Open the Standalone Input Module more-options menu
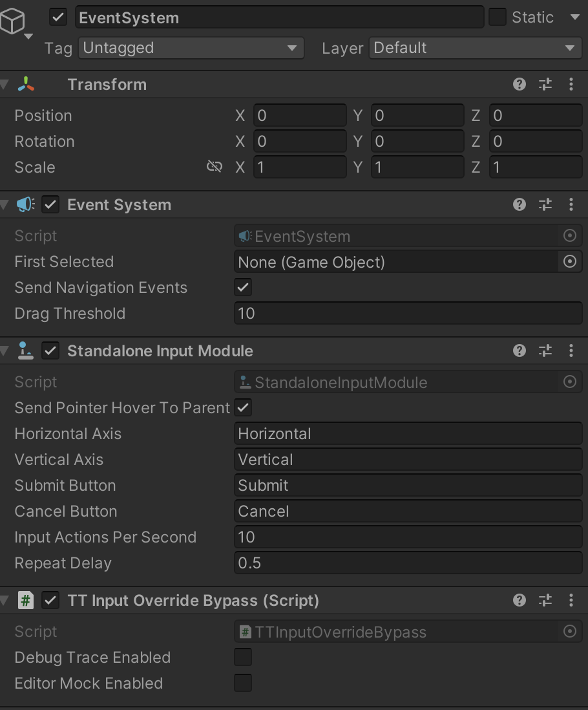This screenshot has height=710, width=588. 571,350
